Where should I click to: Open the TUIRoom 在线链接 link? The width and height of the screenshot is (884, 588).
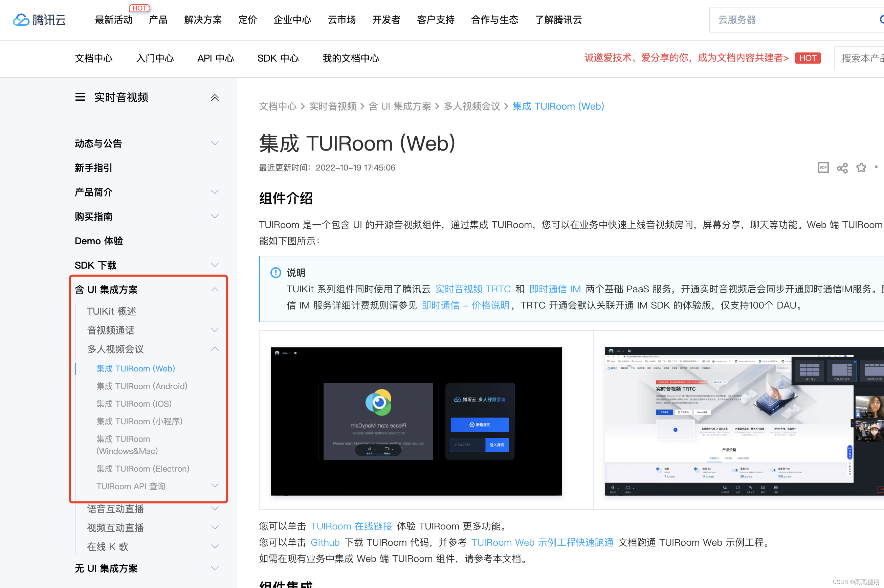click(351, 526)
